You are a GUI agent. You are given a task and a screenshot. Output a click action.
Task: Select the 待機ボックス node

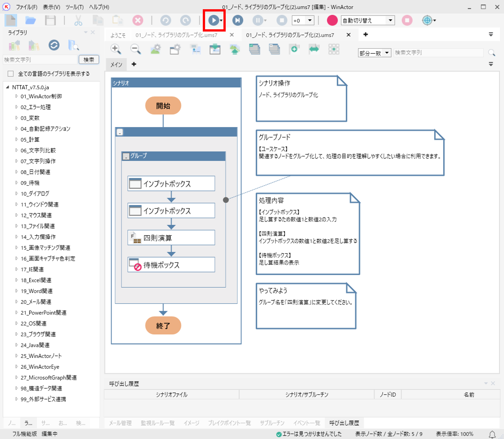171,265
